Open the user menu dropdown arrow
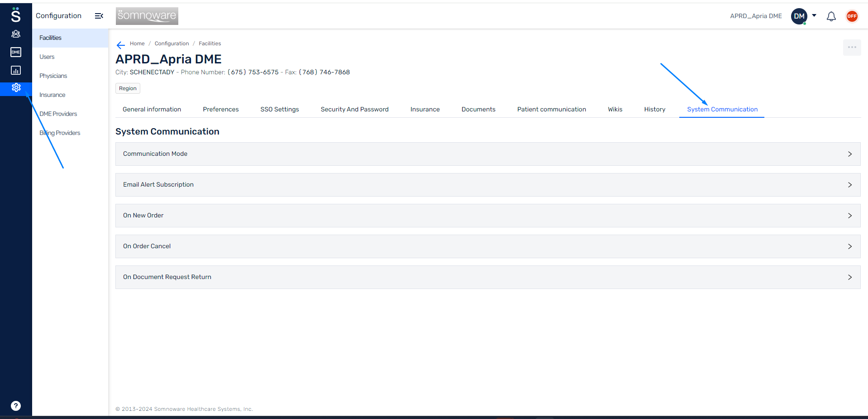The image size is (868, 419). click(x=814, y=15)
